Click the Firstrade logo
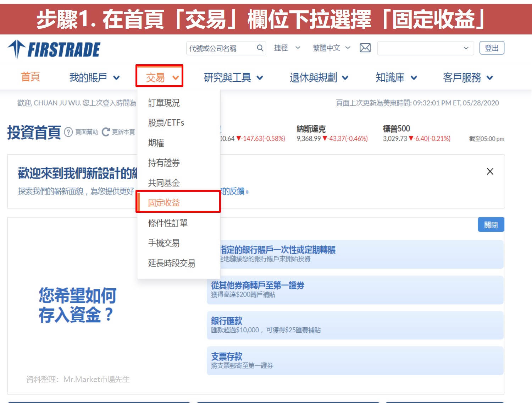 click(x=54, y=49)
